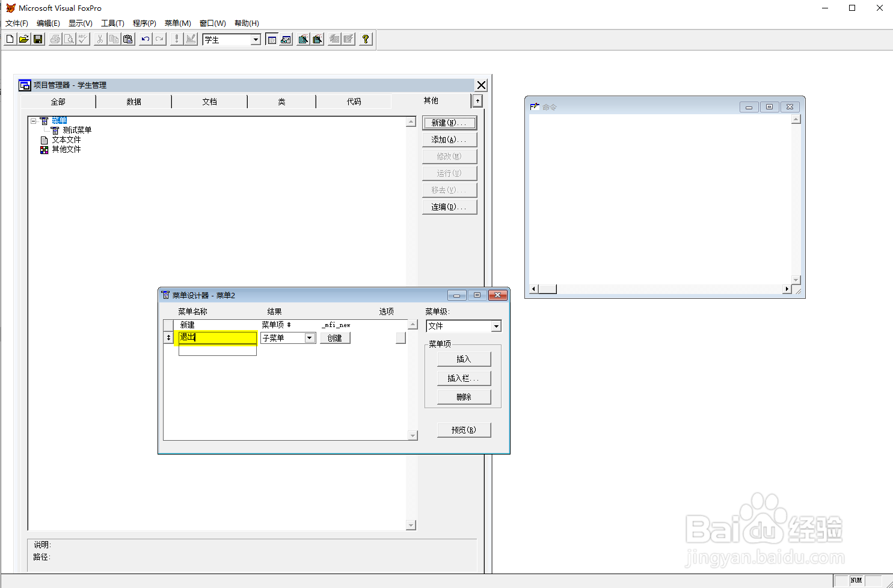Click the Paste clipboard icon
The image size is (893, 588).
[127, 39]
